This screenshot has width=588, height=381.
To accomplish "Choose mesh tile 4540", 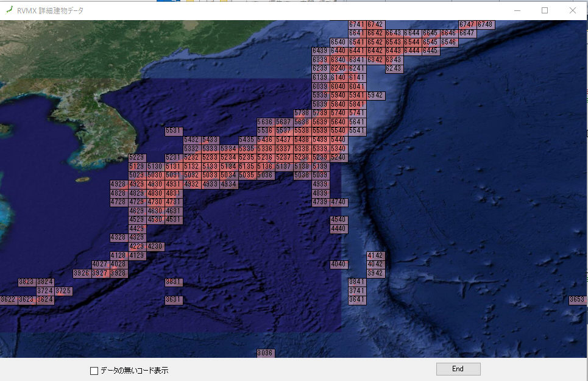I will click(x=338, y=219).
